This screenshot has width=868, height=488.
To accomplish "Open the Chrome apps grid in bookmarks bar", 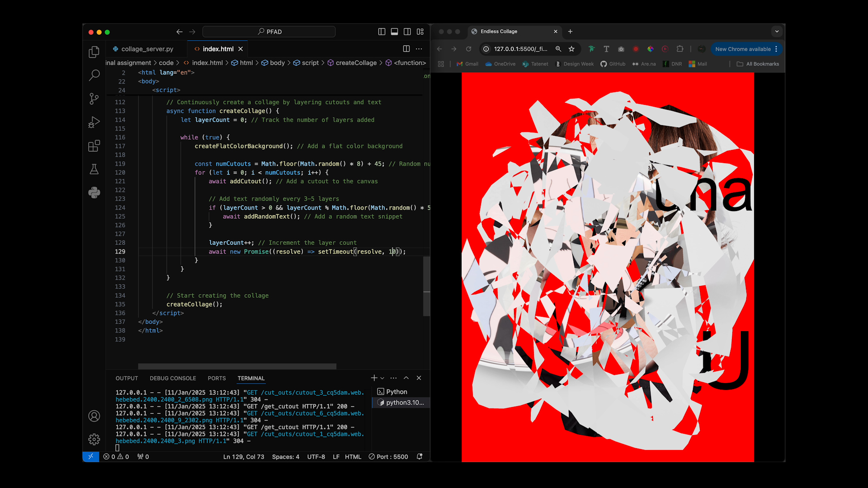I will click(441, 64).
